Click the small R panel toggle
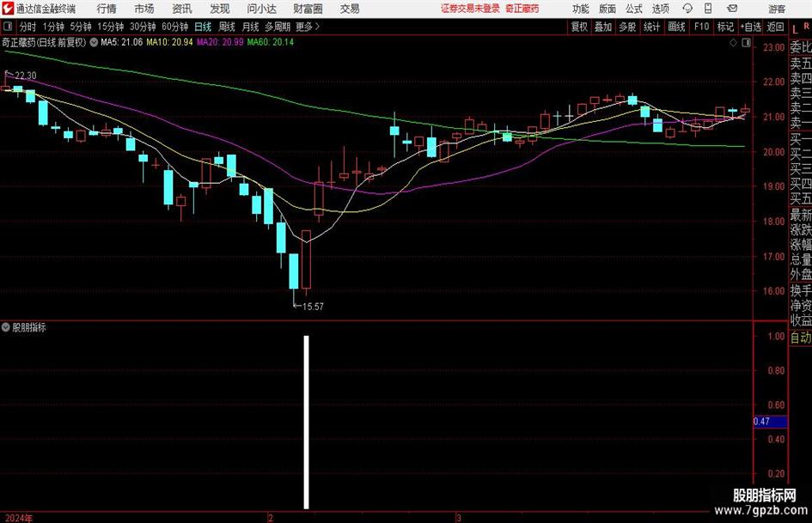The height and width of the screenshot is (523, 812). tap(808, 25)
